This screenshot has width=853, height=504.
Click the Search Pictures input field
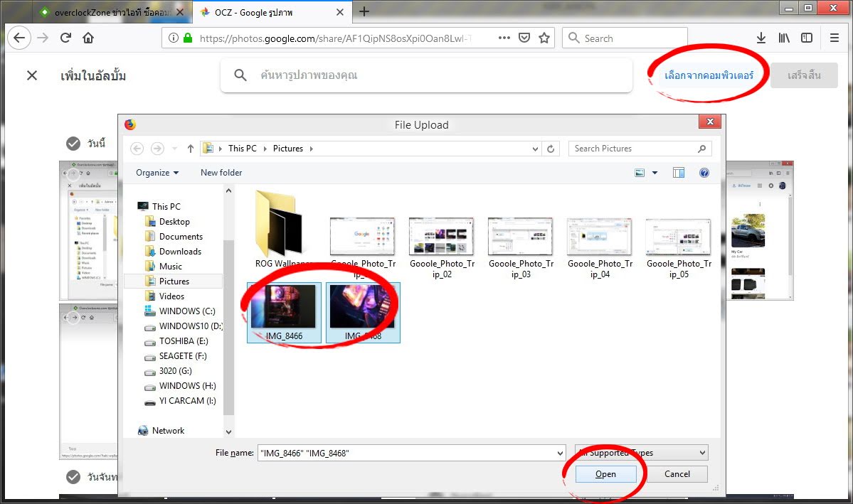pos(633,149)
